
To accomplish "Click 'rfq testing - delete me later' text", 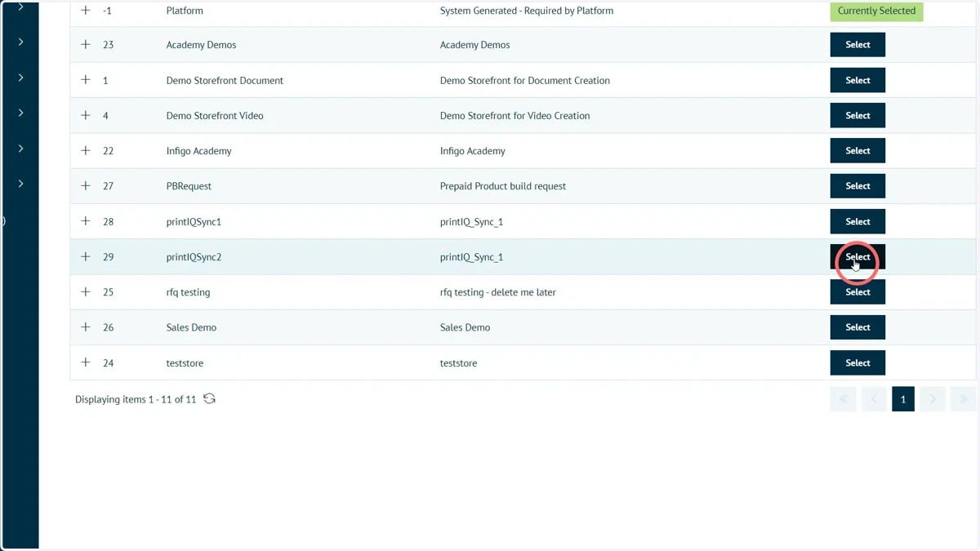I will 498,291.
